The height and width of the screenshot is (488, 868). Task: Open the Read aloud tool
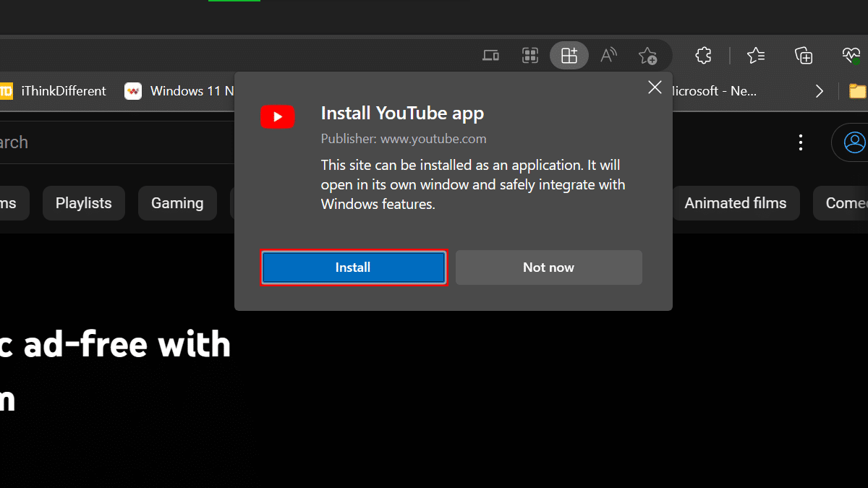coord(608,56)
